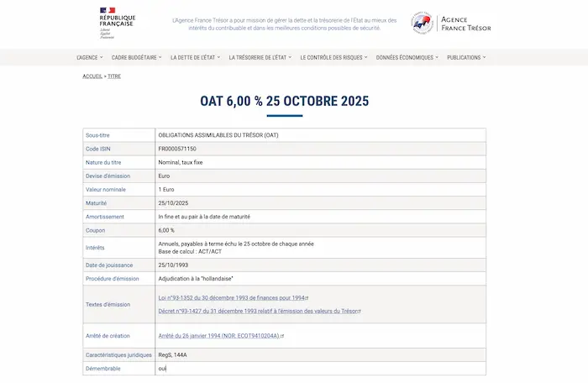Viewport: 588px width, 383px height.
Task: Expand chevron next to PUBLICATIONS
Action: (x=484, y=57)
